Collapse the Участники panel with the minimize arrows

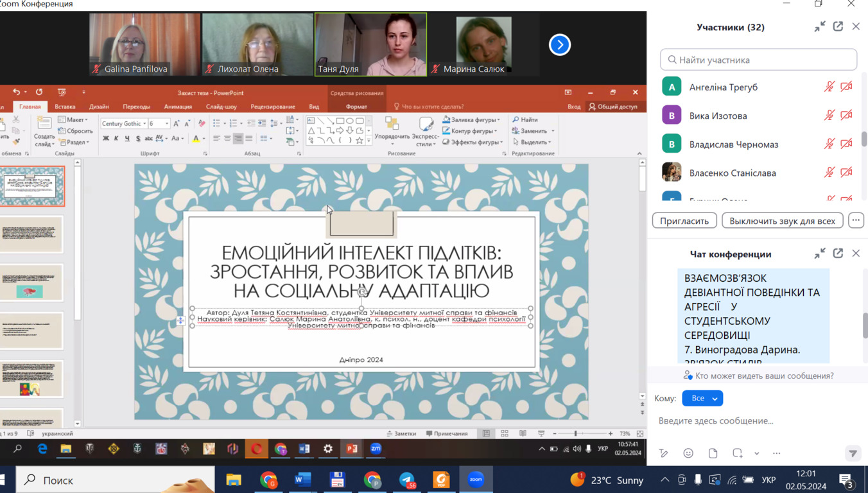point(820,26)
